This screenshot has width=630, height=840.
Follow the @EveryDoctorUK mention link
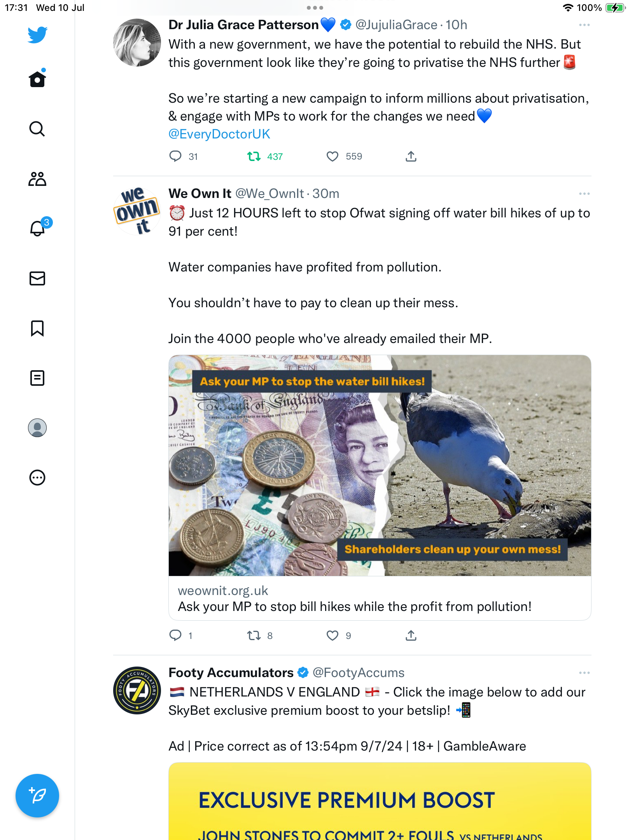(x=219, y=134)
